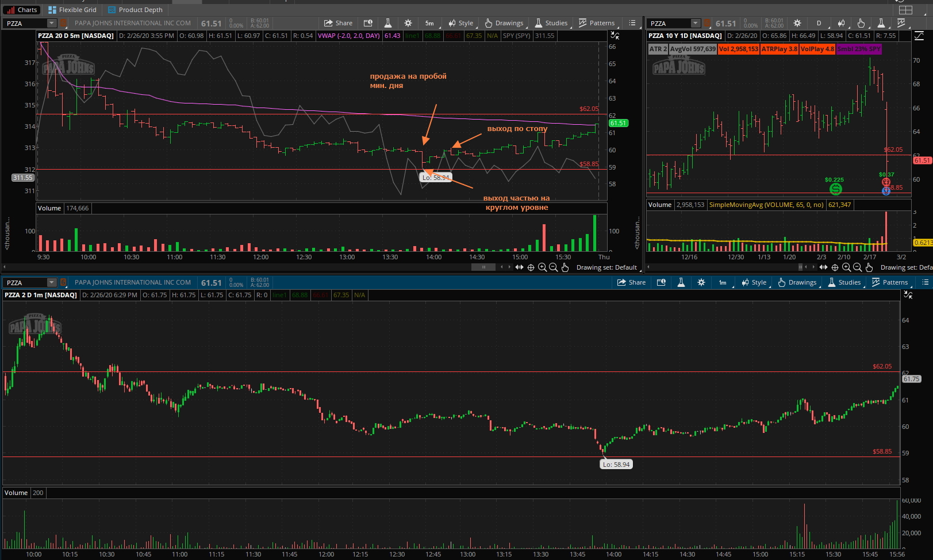Toggle the symbol link clipboard on top-left chart

coord(64,23)
